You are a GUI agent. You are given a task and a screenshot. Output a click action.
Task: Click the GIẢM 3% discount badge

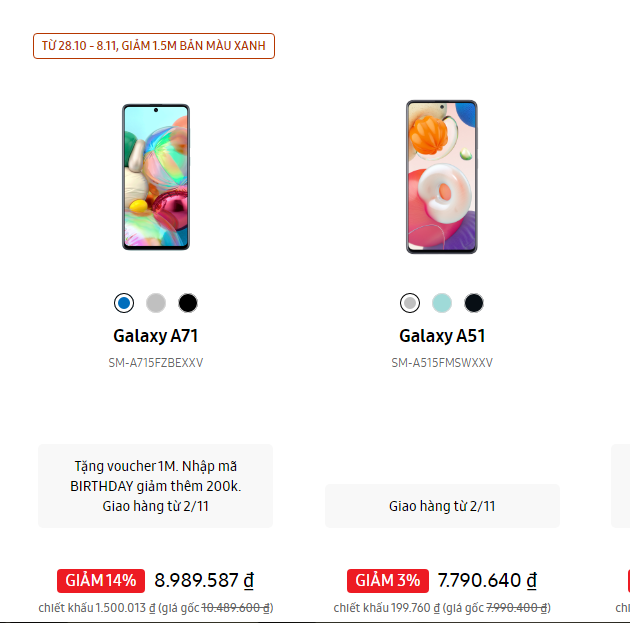pos(389,580)
